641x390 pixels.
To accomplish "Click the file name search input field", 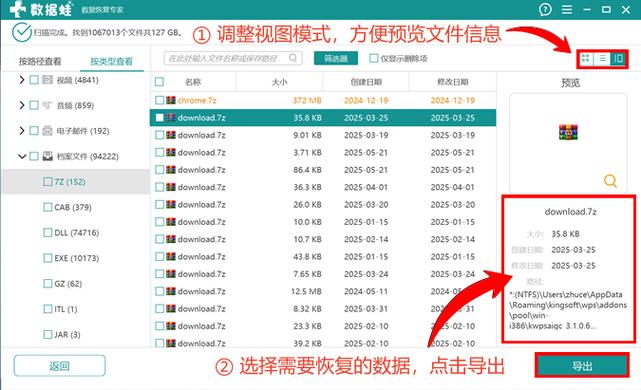I will 233,58.
